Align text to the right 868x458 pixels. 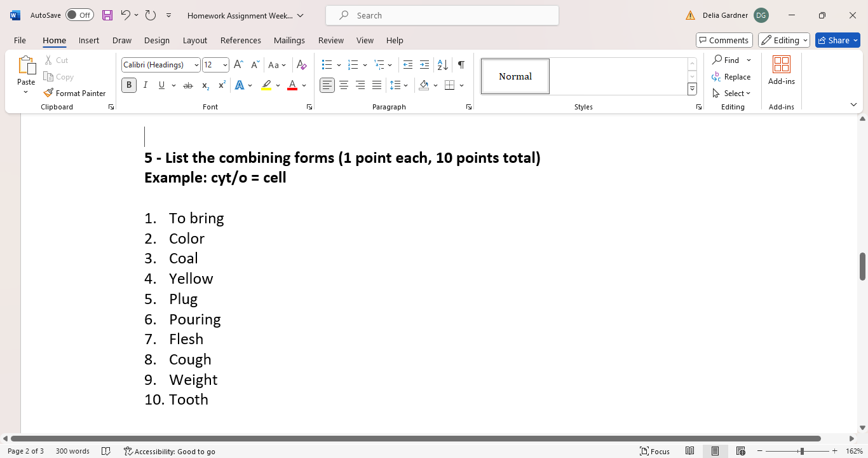coord(360,85)
